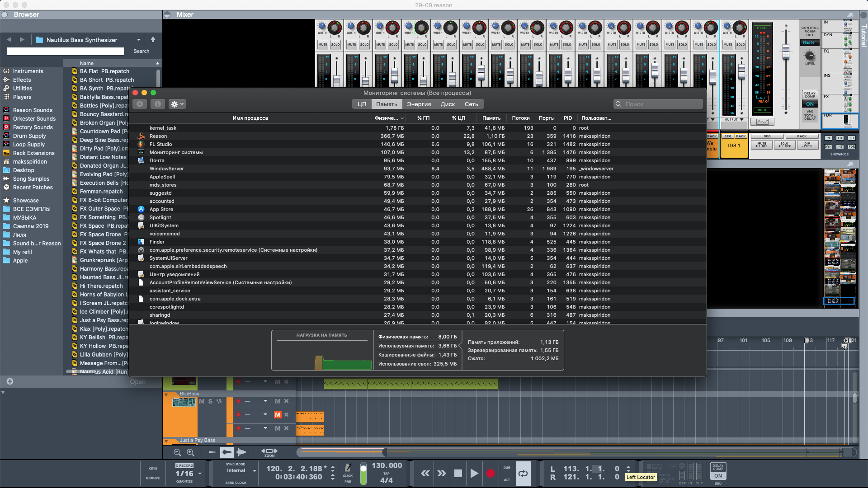The width and height of the screenshot is (868, 488).
Task: Expand the Nautilus Bass Synthesizer path dropdown
Action: coord(139,40)
